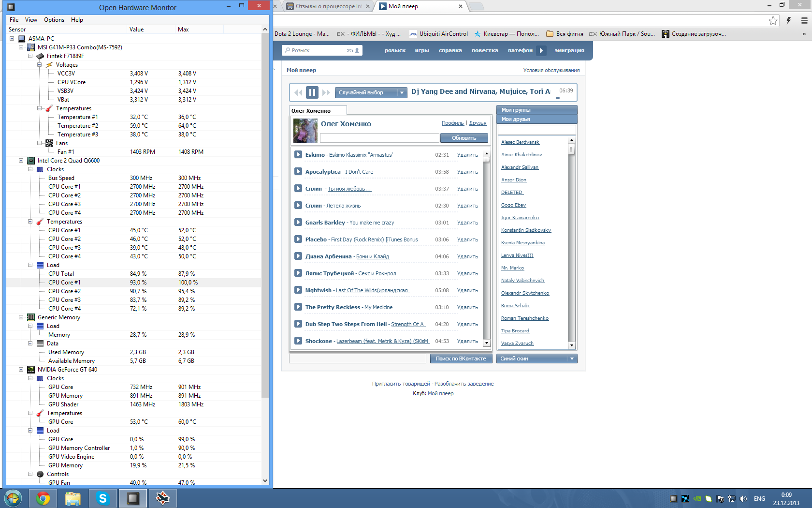Play Placebo - First Day (Rock Remix)

click(x=298, y=239)
